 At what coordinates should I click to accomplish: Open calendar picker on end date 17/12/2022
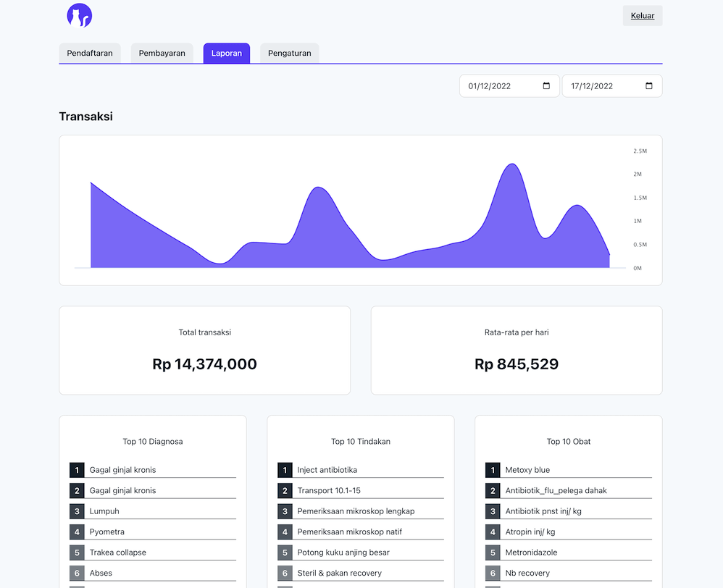pyautogui.click(x=648, y=86)
